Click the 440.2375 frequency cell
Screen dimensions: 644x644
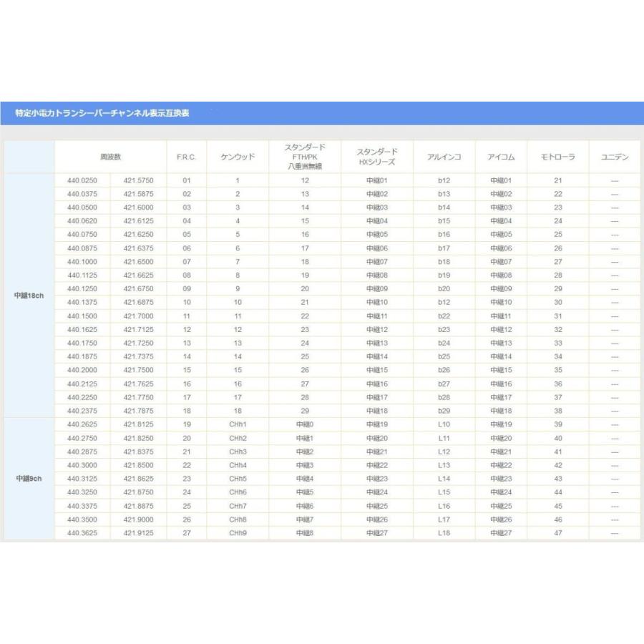(x=82, y=411)
